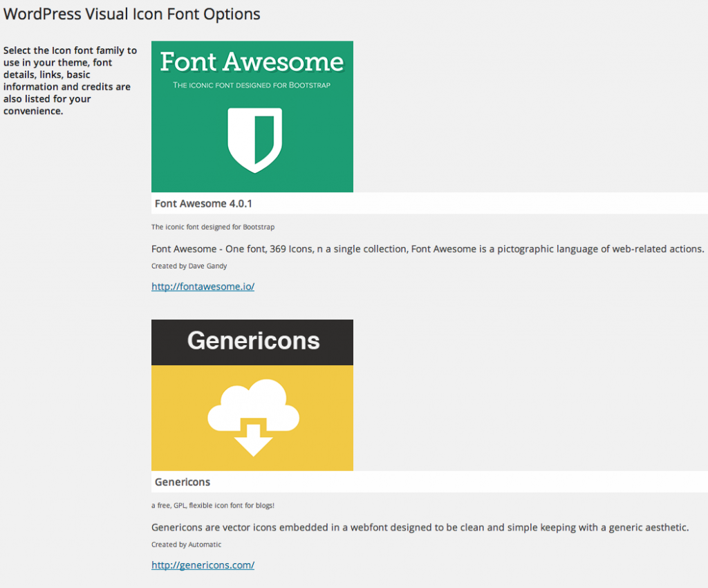Screen dimensions: 708x588
Task: Click the down arrow beneath the cloud
Action: point(253,441)
